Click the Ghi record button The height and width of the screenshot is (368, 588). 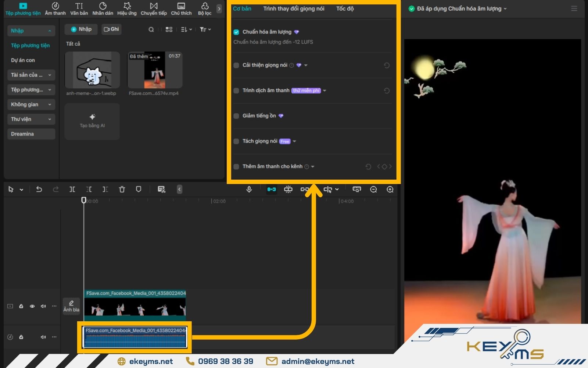point(111,29)
